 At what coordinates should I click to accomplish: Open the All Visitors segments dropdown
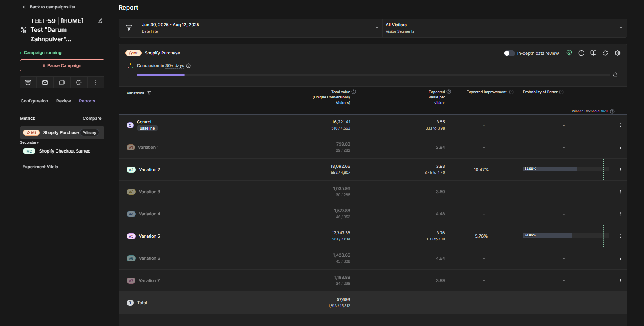[504, 28]
